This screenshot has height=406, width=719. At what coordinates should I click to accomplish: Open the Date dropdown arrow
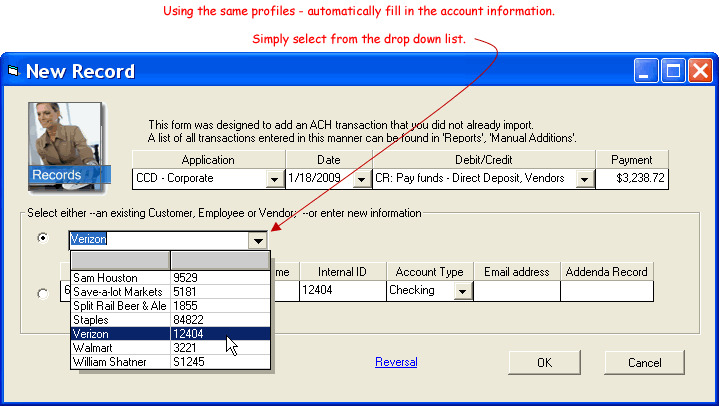pyautogui.click(x=361, y=179)
